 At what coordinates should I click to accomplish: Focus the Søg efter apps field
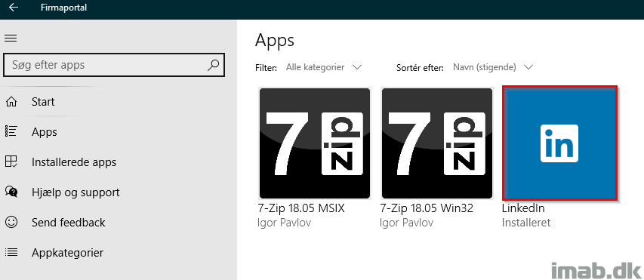(114, 65)
